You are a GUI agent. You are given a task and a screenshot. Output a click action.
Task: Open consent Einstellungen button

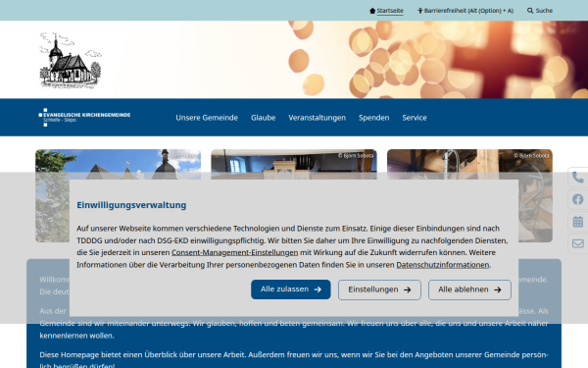click(379, 289)
